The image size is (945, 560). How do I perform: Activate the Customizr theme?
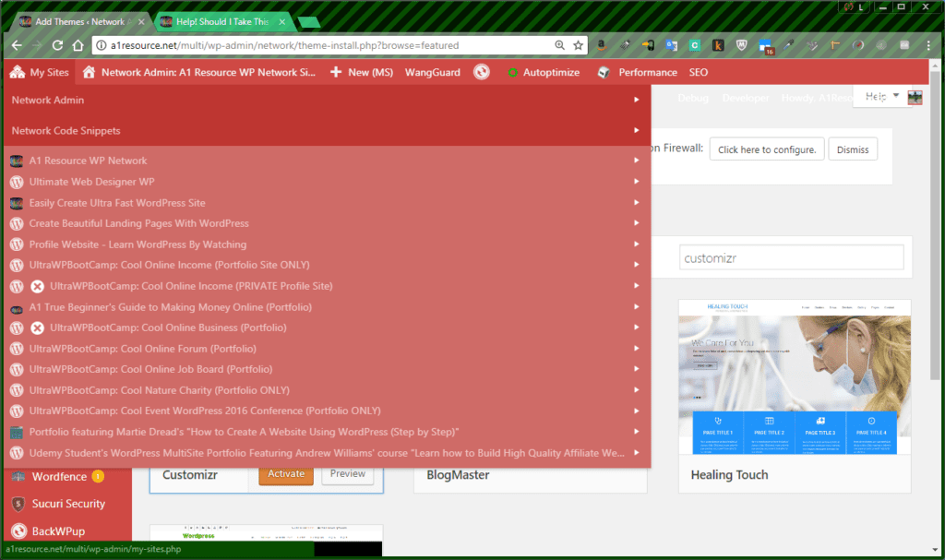[286, 472]
